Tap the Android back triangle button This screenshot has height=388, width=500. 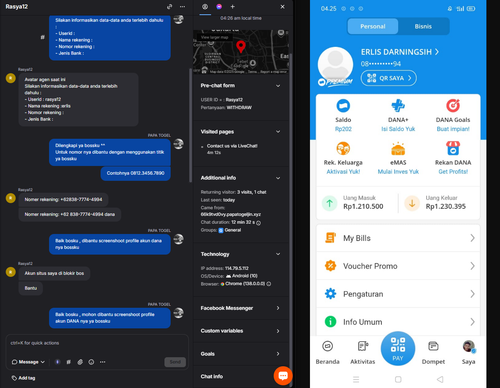440,379
